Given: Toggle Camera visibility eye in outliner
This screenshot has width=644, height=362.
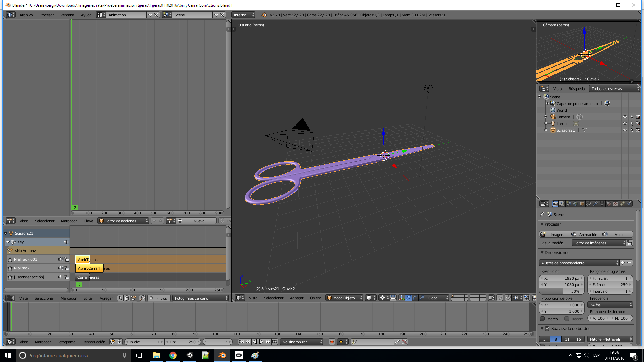Looking at the screenshot, I should (x=625, y=117).
